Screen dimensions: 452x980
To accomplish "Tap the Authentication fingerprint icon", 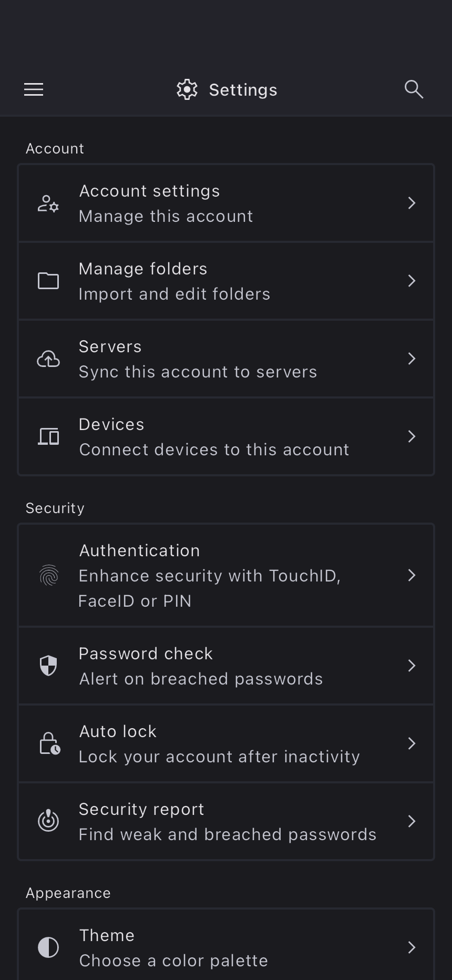I will pos(48,575).
